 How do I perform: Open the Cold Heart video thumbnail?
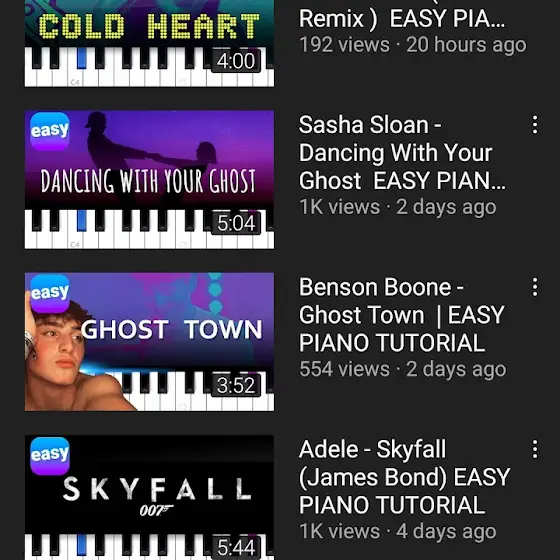click(x=149, y=43)
